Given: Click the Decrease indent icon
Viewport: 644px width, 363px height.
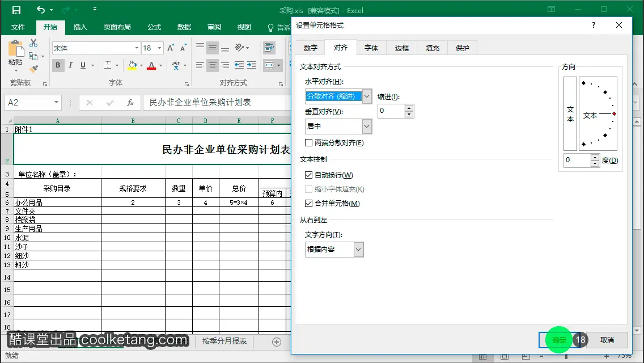Looking at the screenshot, I should pos(239,65).
